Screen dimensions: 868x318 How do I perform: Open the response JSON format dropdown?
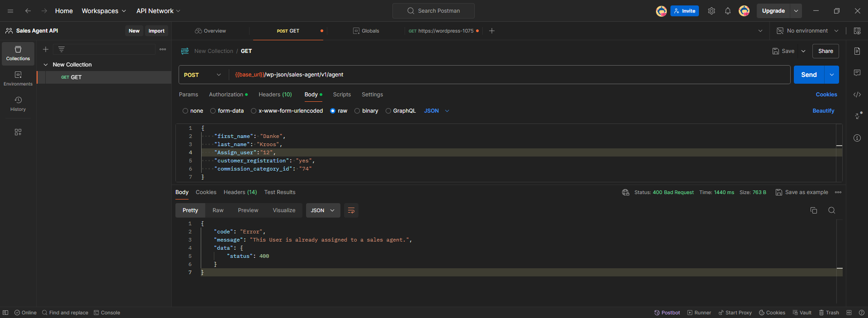pyautogui.click(x=323, y=210)
